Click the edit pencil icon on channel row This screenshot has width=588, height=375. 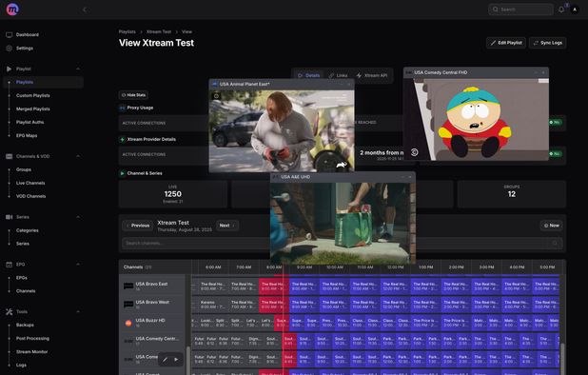coord(165,360)
